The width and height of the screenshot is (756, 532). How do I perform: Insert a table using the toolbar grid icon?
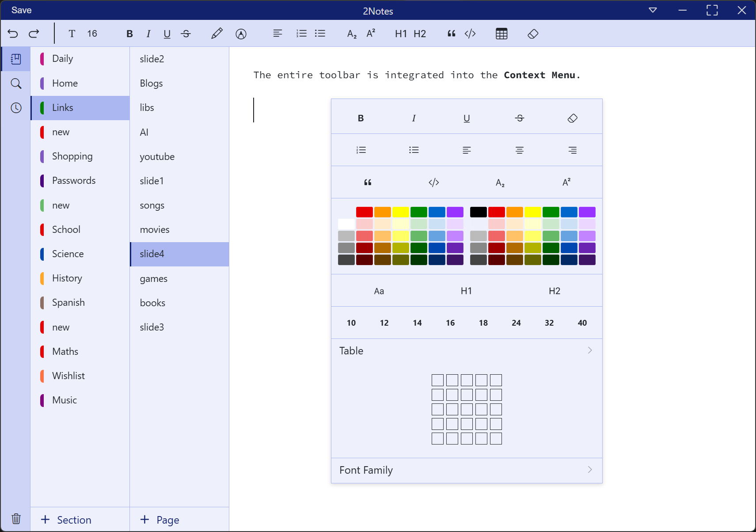coord(501,34)
